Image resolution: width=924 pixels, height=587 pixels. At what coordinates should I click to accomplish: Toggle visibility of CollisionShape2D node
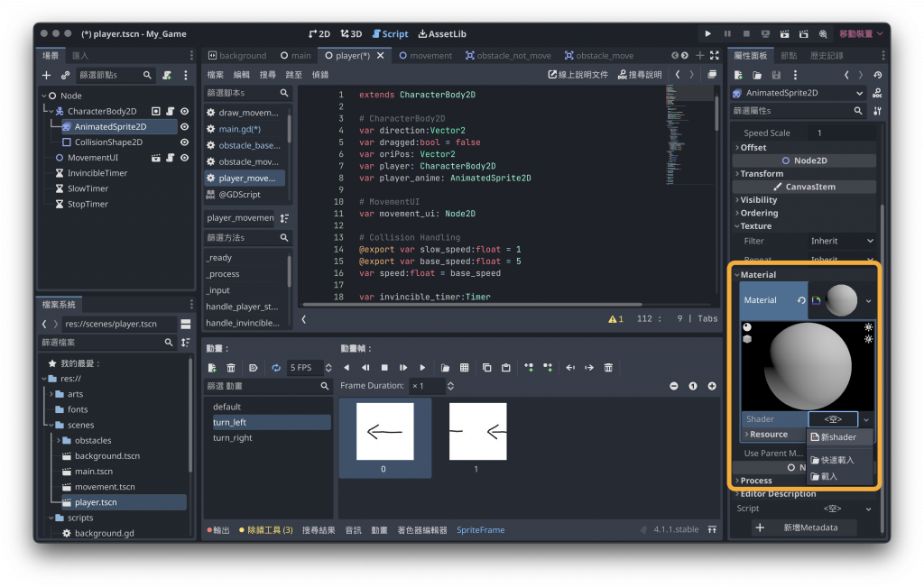(x=184, y=142)
